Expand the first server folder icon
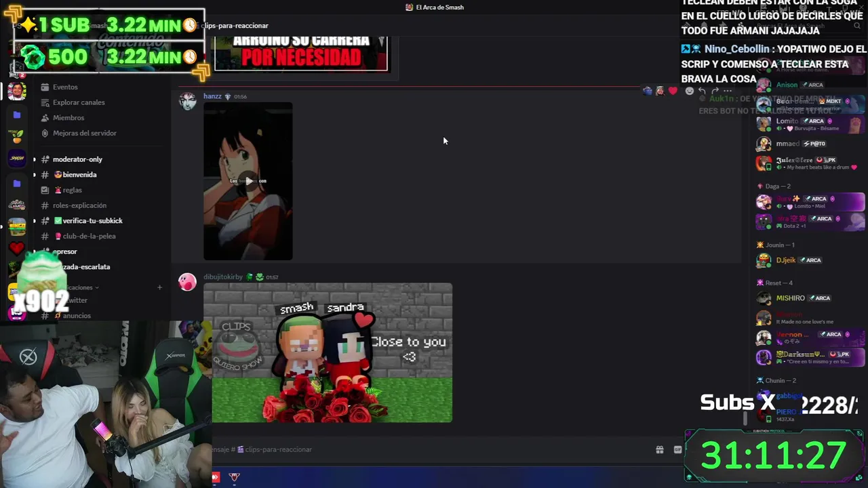Viewport: 868px width, 488px height. pos(17,115)
